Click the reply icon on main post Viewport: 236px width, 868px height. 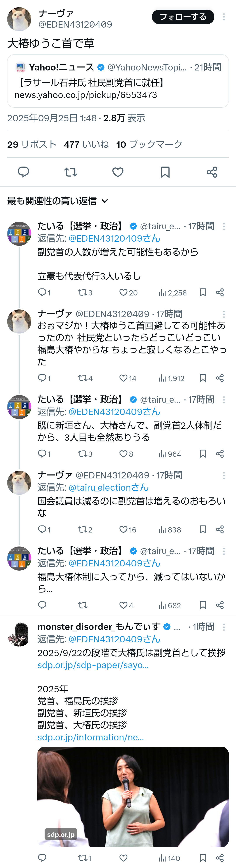tap(23, 172)
